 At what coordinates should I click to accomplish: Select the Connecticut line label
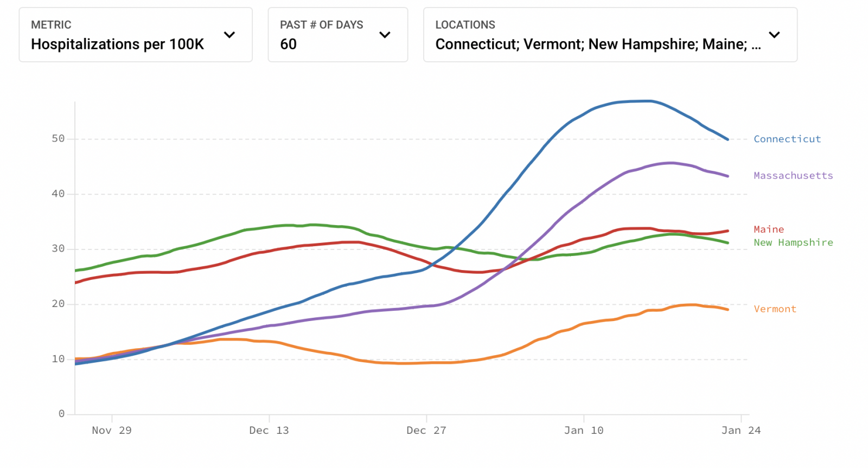(787, 139)
